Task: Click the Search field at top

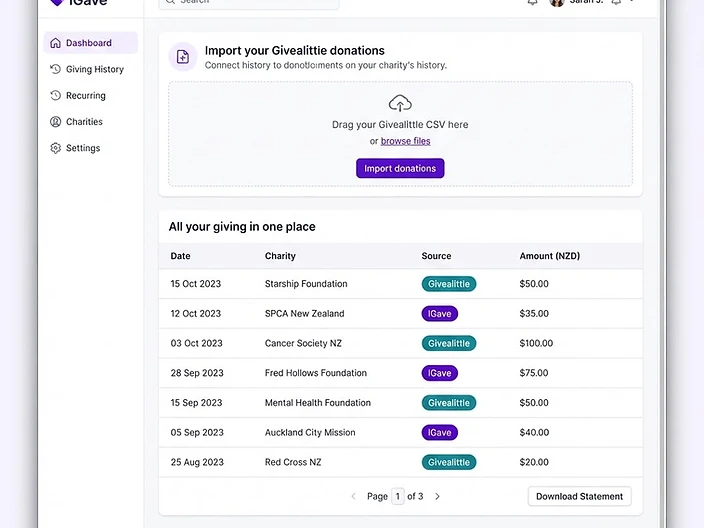Action: (249, 2)
